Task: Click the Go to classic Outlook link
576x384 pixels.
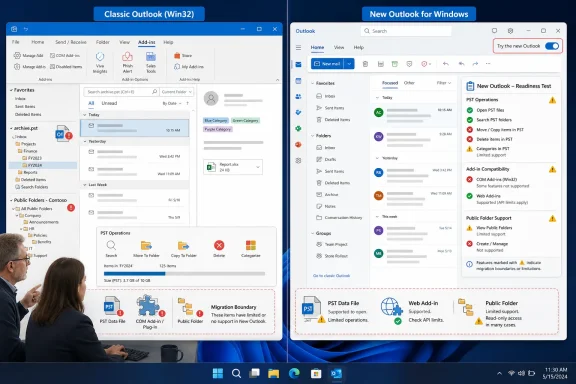Action: (331, 276)
